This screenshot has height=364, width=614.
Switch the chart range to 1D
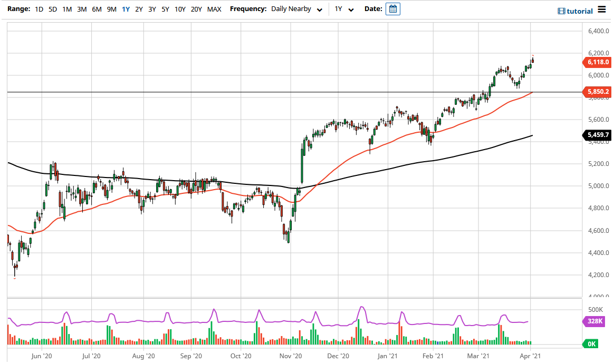(x=39, y=9)
